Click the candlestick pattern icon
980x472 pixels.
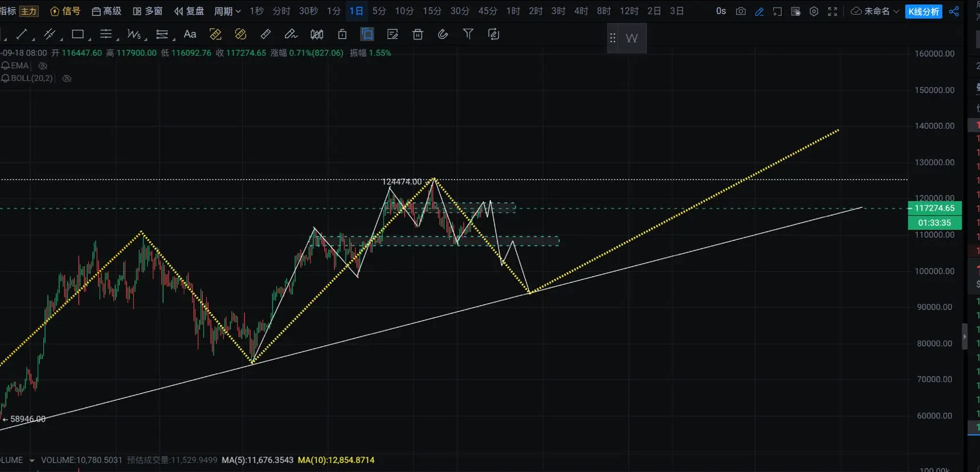pos(317,35)
